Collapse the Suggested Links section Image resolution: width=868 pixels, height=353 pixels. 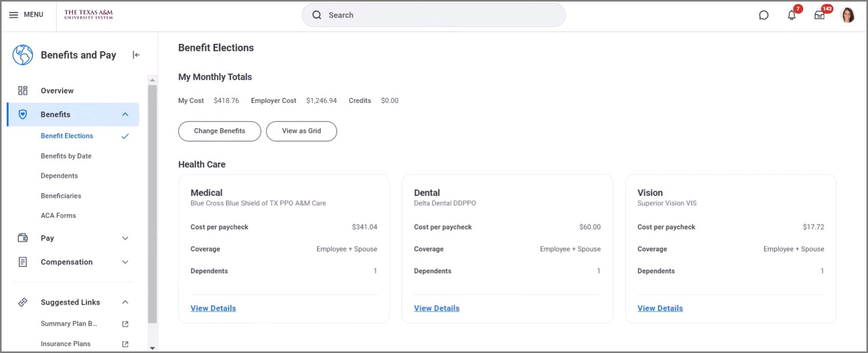click(125, 302)
